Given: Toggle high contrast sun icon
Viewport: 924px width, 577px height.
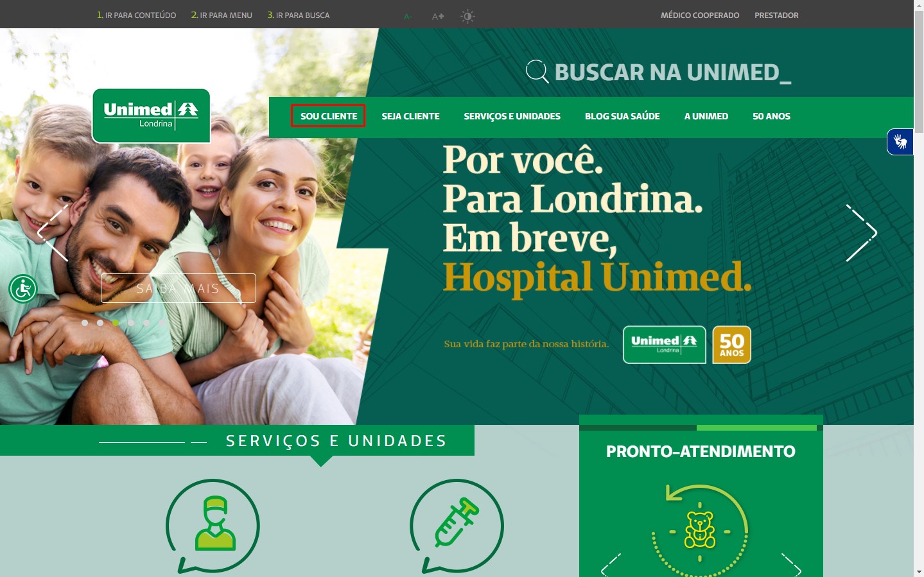Looking at the screenshot, I should pyautogui.click(x=467, y=16).
